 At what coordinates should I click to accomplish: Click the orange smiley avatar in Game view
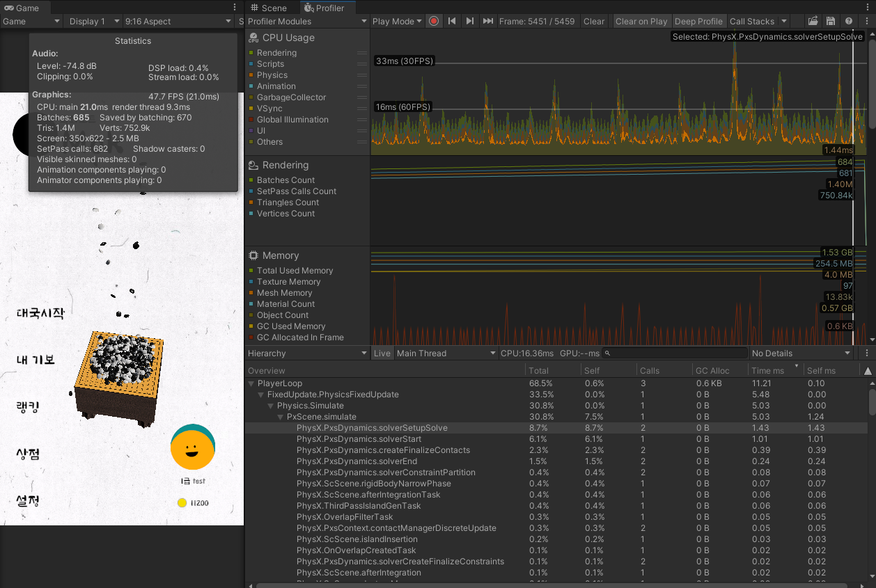click(193, 447)
